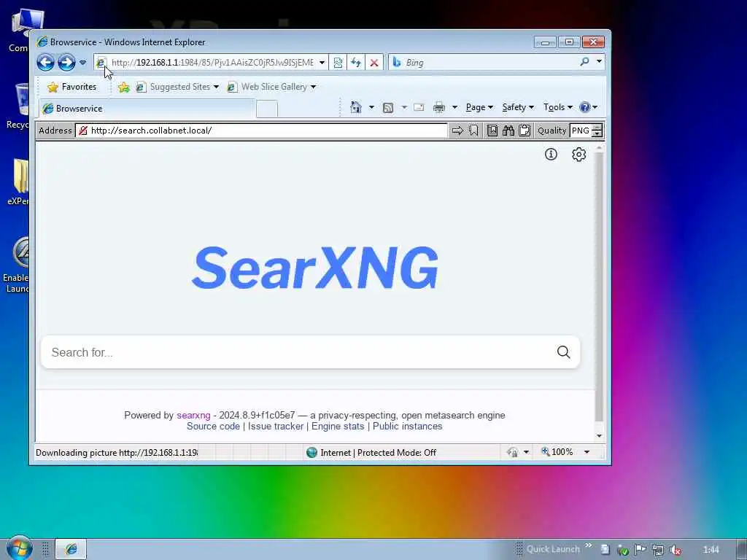The height and width of the screenshot is (560, 747).
Task: Click the Print printer icon
Action: (438, 107)
